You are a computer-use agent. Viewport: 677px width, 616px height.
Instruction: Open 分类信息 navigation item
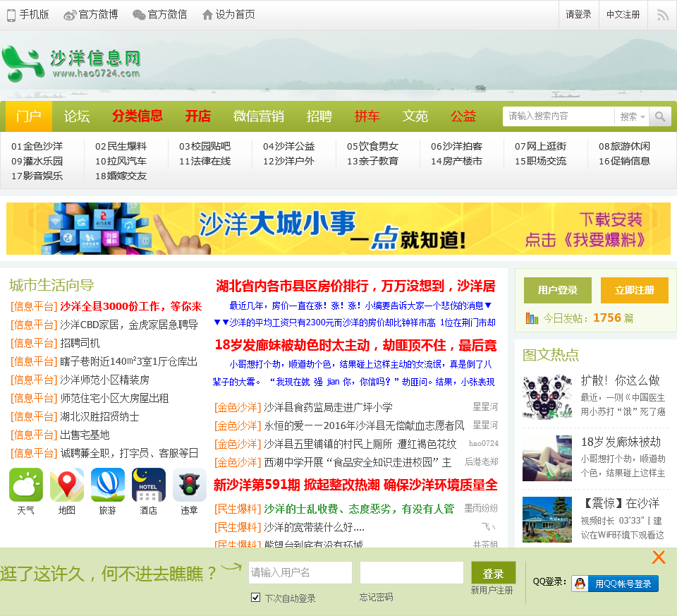pyautogui.click(x=138, y=116)
